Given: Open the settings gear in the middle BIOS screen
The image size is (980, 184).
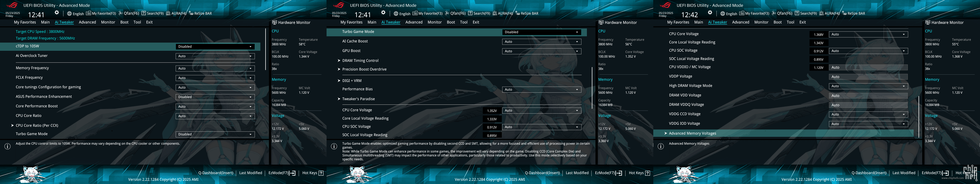Looking at the screenshot, I should (x=383, y=13).
